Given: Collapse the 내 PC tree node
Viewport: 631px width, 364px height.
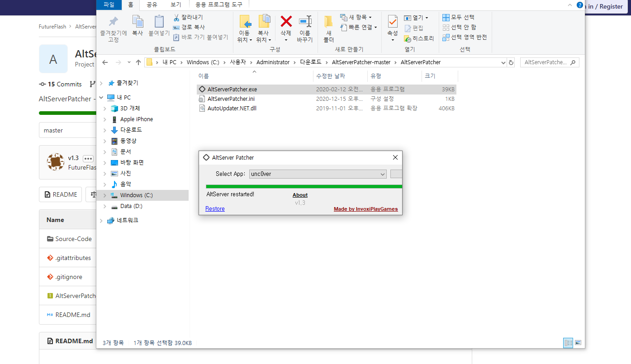Looking at the screenshot, I should [x=101, y=97].
